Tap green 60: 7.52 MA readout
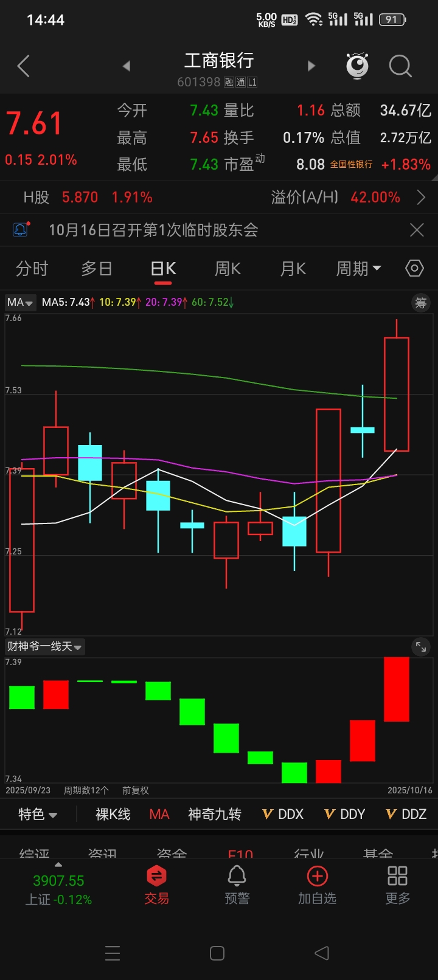438x980 pixels. point(213,302)
